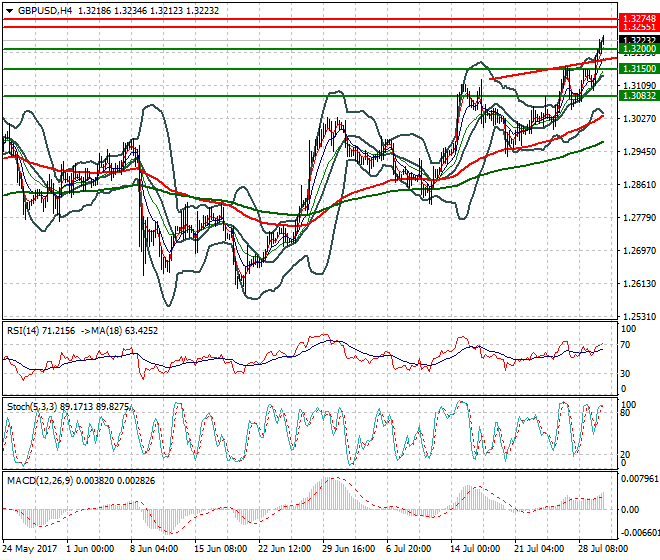The width and height of the screenshot is (660, 560).
Task: Click the Stochastic scale value 20
Action: pyautogui.click(x=625, y=454)
